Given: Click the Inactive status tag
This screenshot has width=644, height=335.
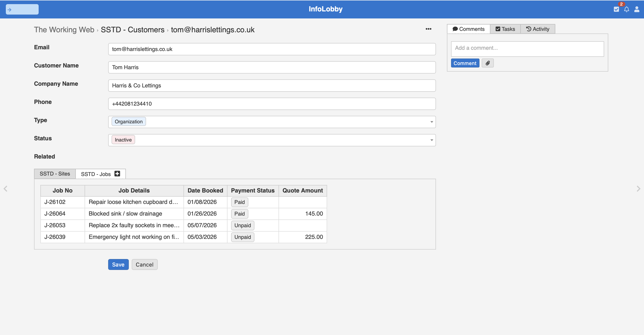Looking at the screenshot, I should 123,140.
